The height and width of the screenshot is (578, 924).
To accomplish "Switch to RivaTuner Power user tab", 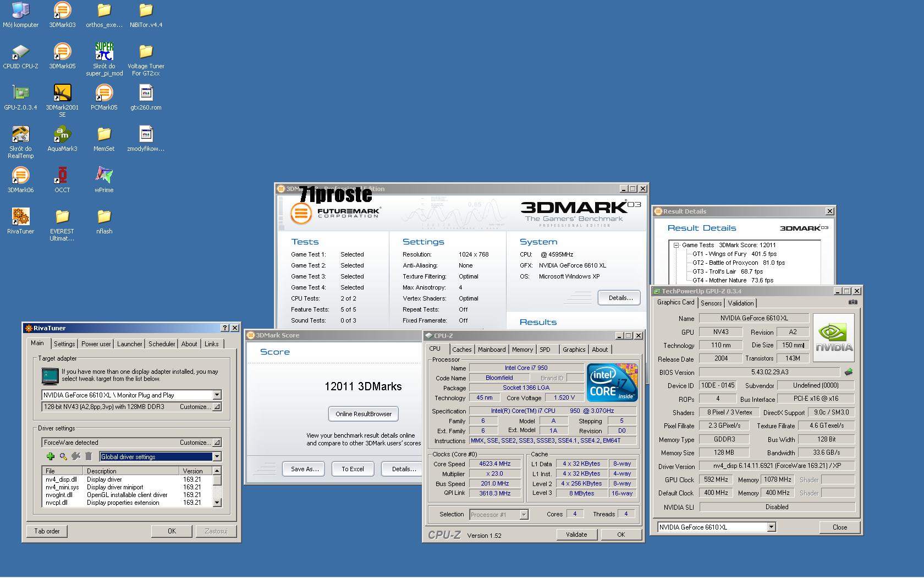I will (x=96, y=344).
